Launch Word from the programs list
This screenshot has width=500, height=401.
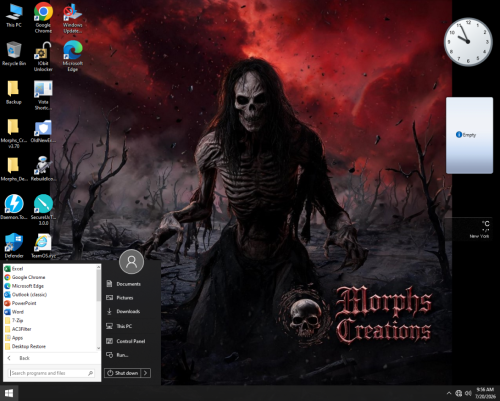50,312
